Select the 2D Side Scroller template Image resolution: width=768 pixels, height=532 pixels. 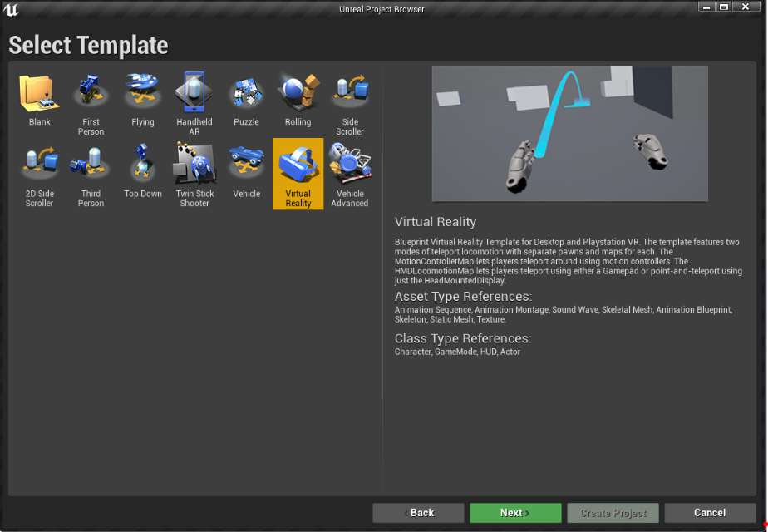coord(39,175)
